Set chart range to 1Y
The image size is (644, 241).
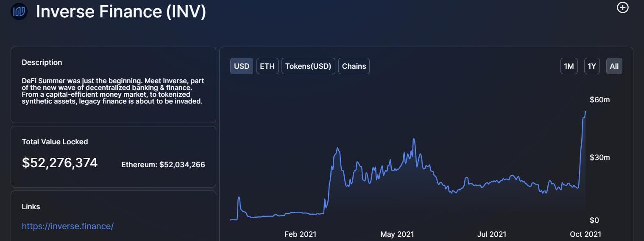pyautogui.click(x=592, y=66)
